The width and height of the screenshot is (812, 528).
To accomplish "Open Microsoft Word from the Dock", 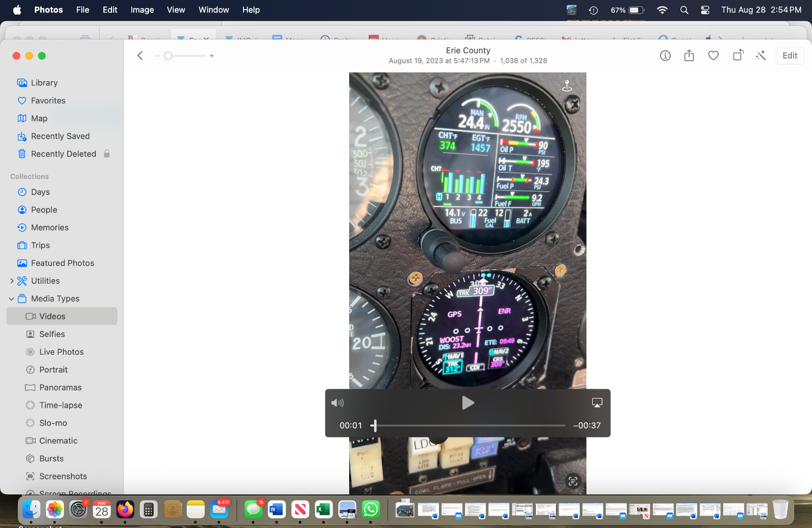I will (277, 510).
